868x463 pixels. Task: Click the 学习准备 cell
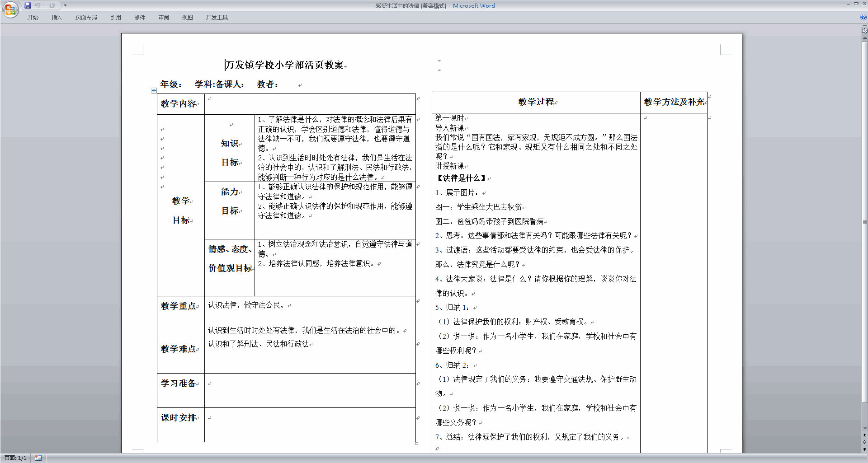(180, 390)
